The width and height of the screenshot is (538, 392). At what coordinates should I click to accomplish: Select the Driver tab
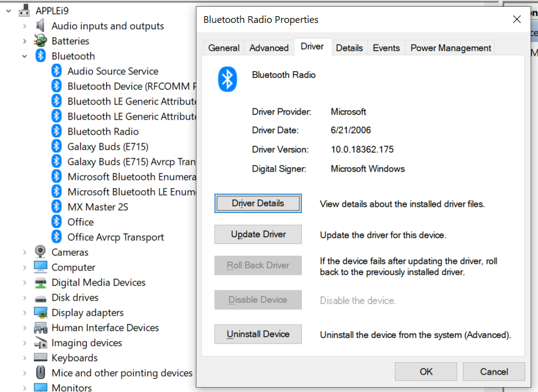pyautogui.click(x=312, y=46)
